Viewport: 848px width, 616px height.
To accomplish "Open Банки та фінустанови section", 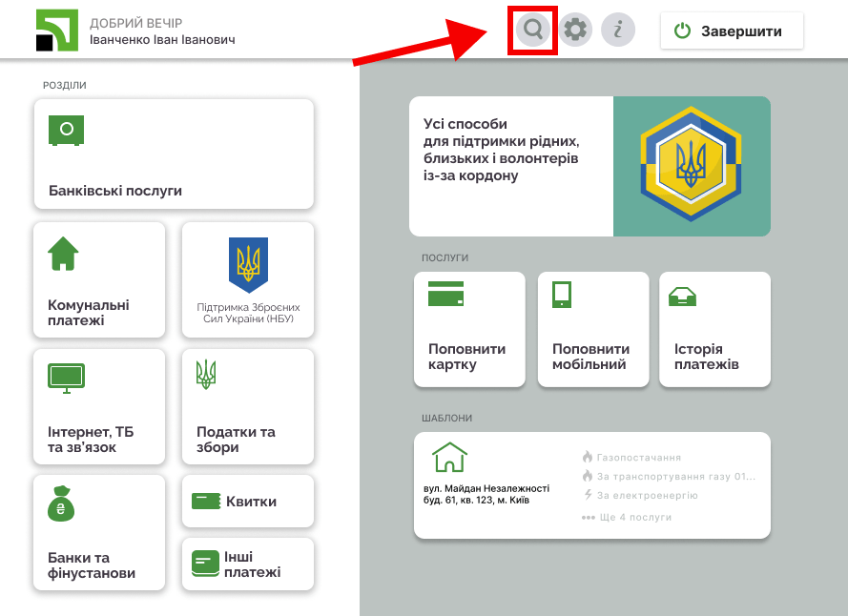I will (99, 532).
